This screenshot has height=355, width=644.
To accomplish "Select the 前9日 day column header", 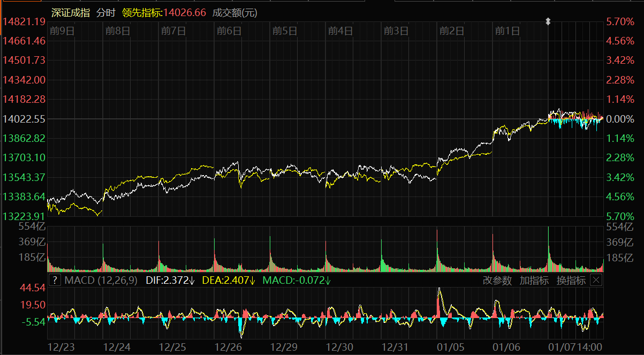I will (62, 31).
